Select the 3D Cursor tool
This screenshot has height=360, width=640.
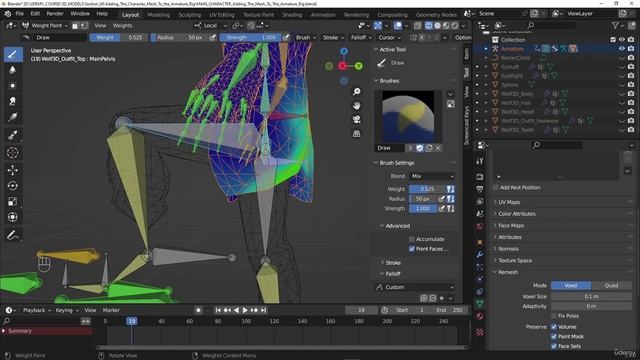click(x=13, y=153)
